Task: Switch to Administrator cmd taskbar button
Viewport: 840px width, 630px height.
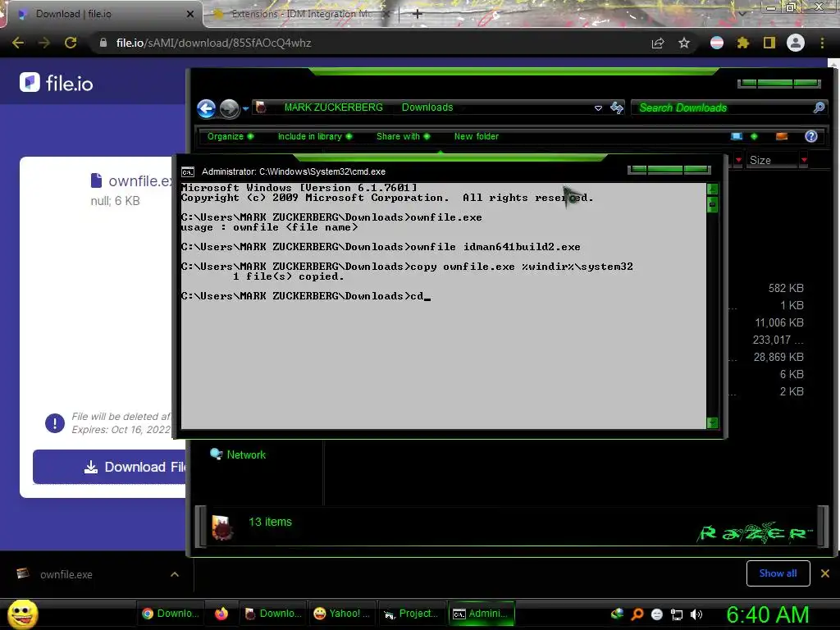Action: (x=481, y=614)
